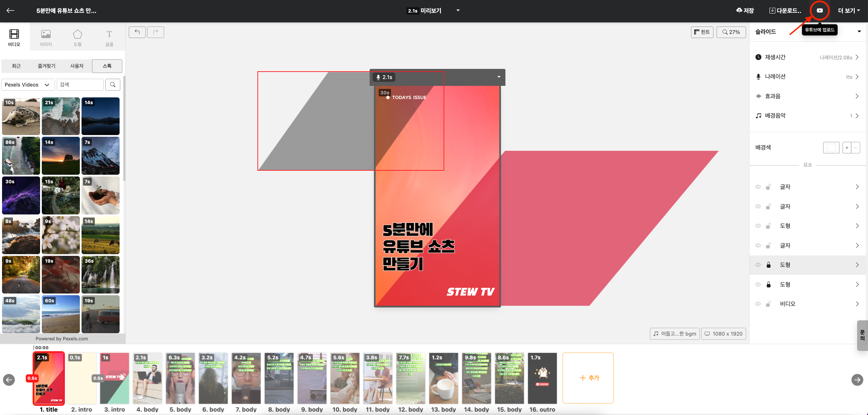This screenshot has height=415, width=868.
Task: Expand the 나레이션 narration settings
Action: tap(808, 77)
